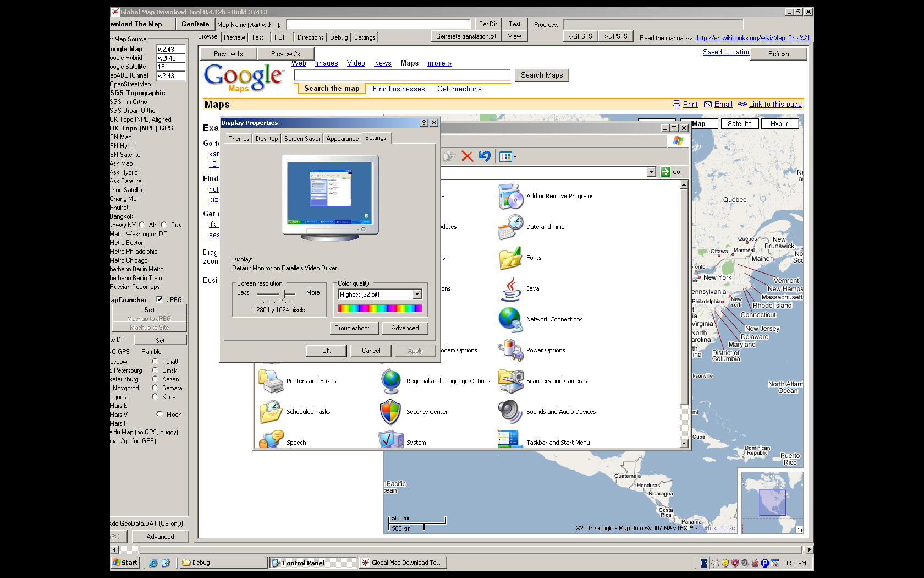Viewport: 924px width, 578px height.
Task: Open the Saved Location link
Action: (726, 52)
